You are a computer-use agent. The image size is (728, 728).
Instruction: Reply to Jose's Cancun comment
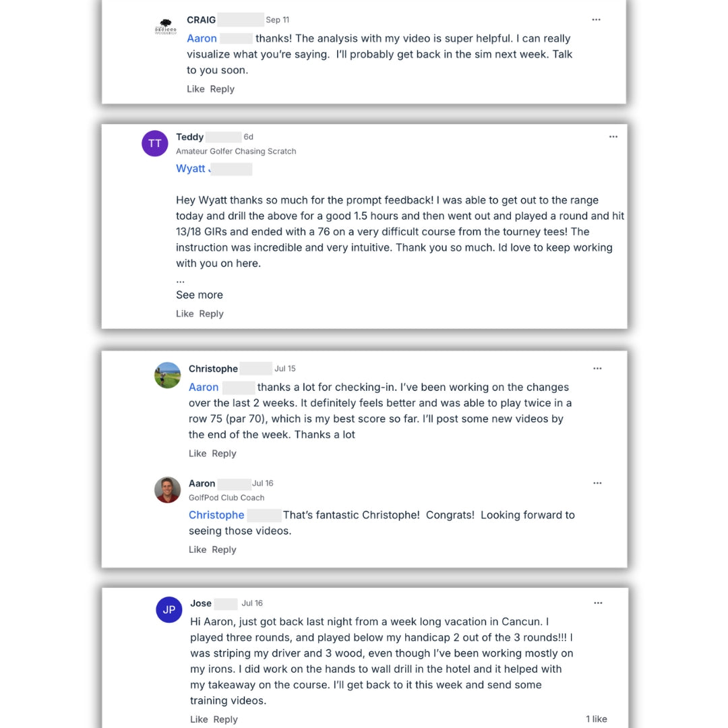tap(225, 719)
